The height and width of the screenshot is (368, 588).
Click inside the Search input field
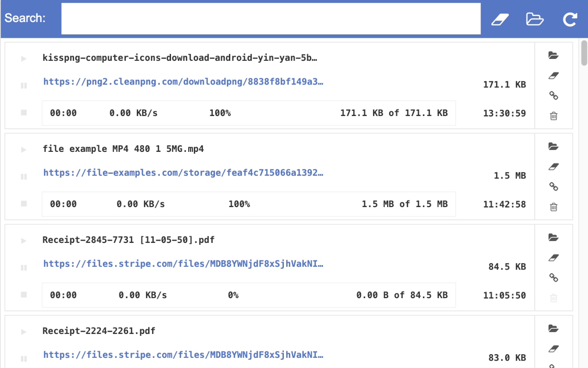271,18
